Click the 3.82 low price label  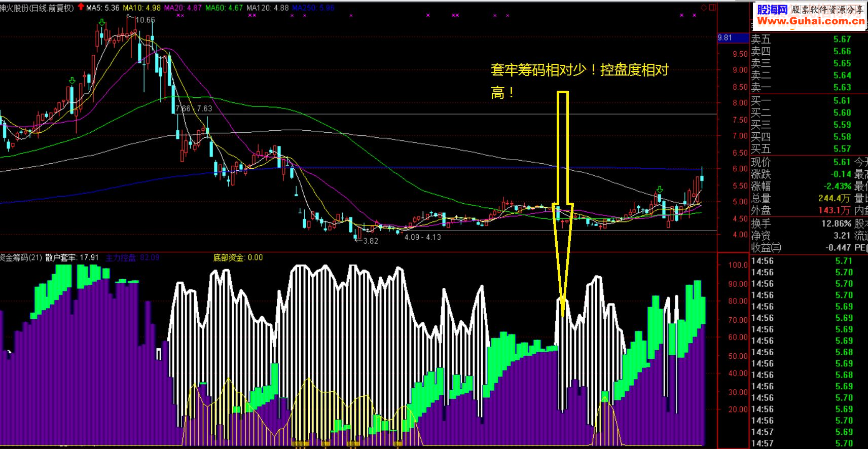371,241
